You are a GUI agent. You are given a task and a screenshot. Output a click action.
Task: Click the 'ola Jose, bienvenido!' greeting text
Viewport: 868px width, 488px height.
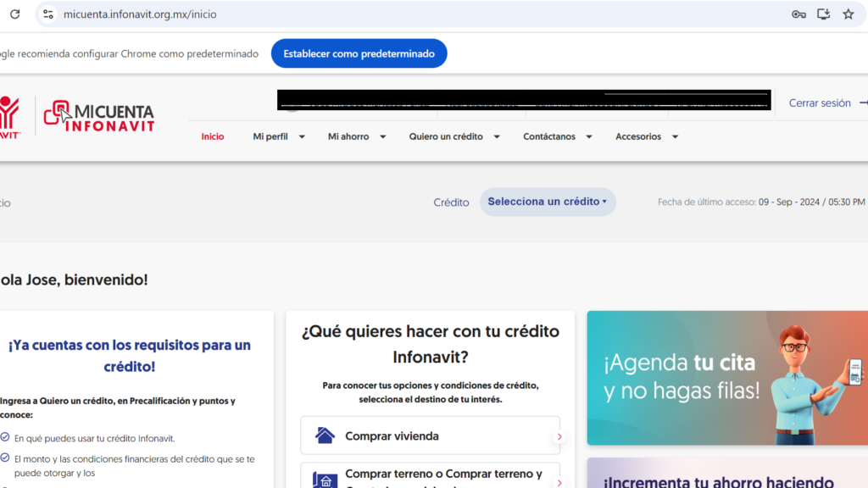75,280
